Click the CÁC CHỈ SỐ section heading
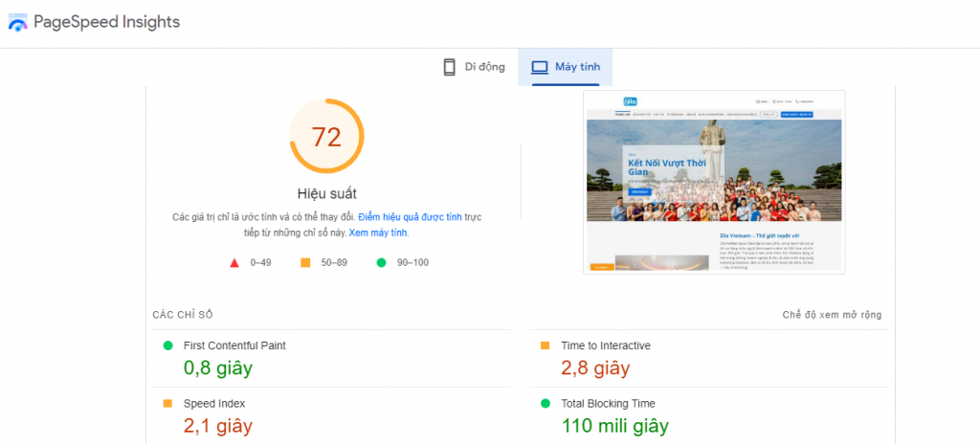Viewport: 980px width, 444px height. (x=183, y=315)
